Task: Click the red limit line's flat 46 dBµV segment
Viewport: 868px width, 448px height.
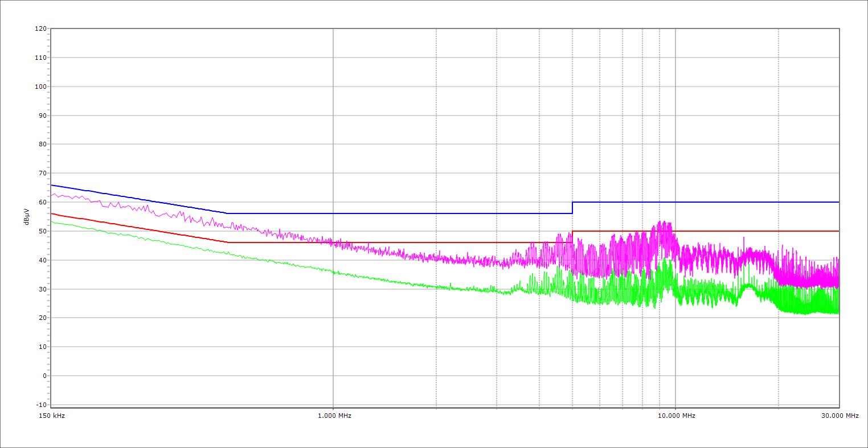Action: tap(399, 243)
